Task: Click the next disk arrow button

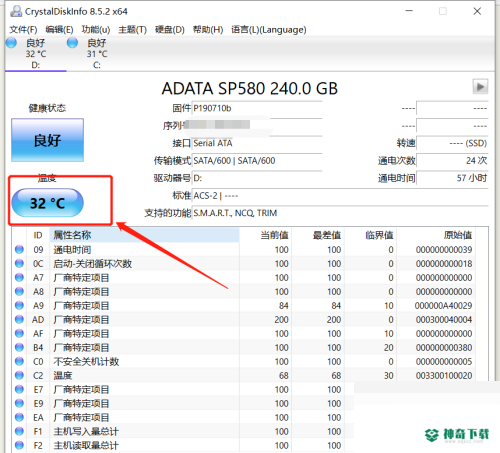Action: 480,87
